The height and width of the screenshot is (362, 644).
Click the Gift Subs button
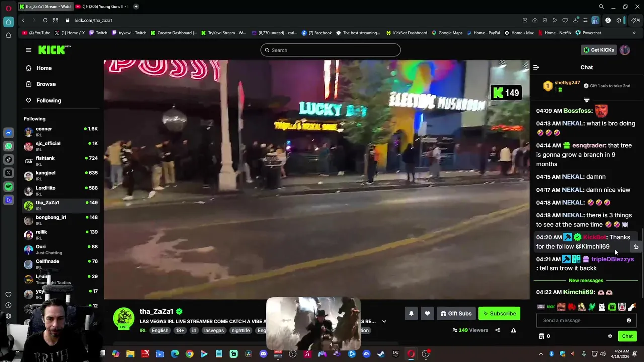[456, 313]
